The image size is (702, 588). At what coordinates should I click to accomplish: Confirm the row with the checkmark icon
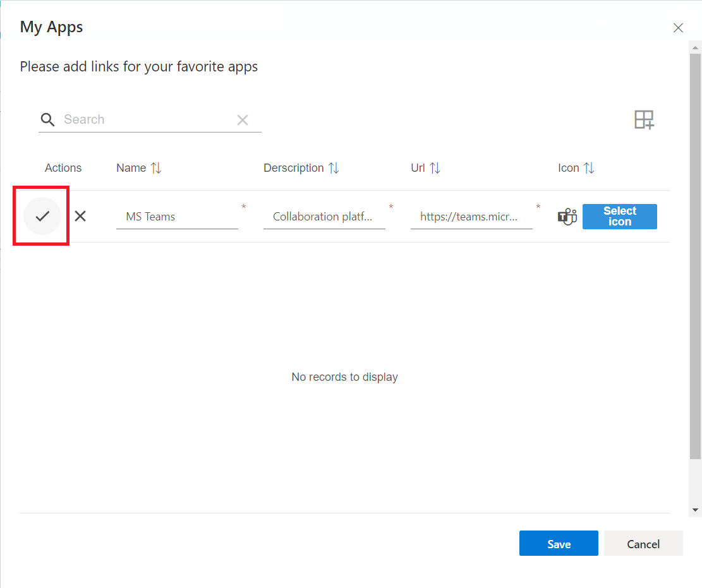41,215
